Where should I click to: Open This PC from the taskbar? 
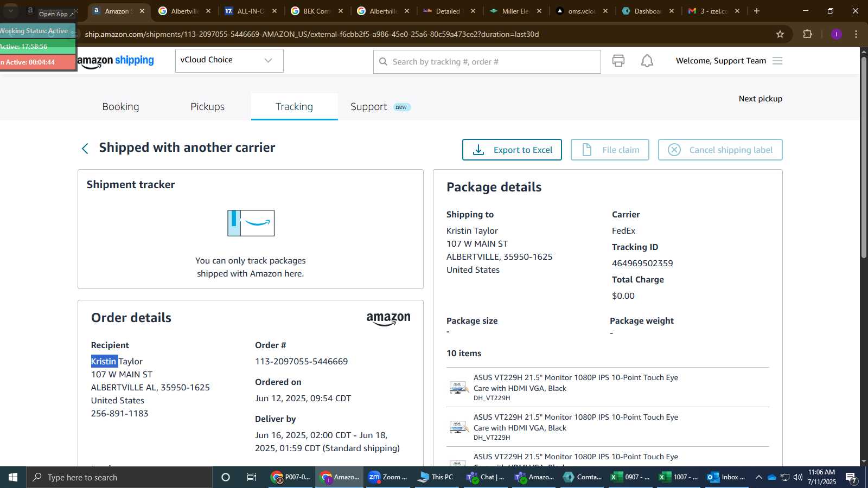[x=436, y=477]
